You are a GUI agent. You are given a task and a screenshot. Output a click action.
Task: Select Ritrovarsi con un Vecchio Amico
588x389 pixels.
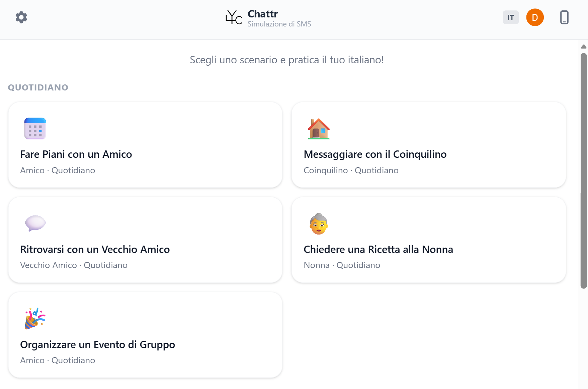point(145,240)
